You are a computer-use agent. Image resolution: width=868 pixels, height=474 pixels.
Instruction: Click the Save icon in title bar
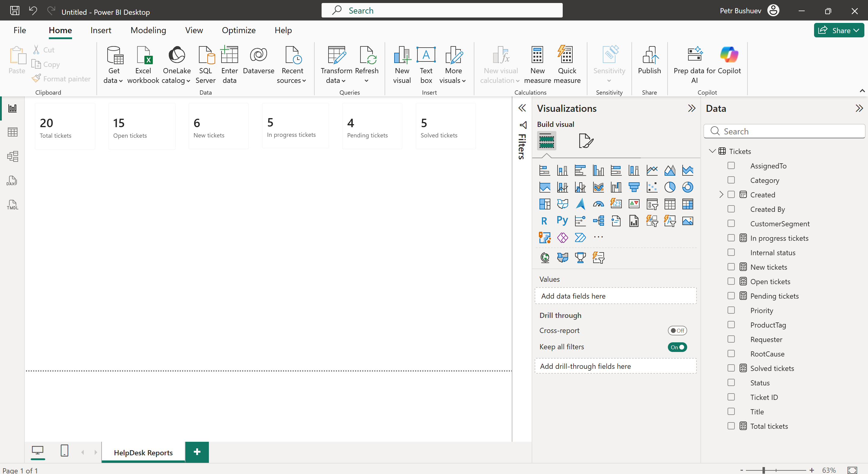click(14, 11)
